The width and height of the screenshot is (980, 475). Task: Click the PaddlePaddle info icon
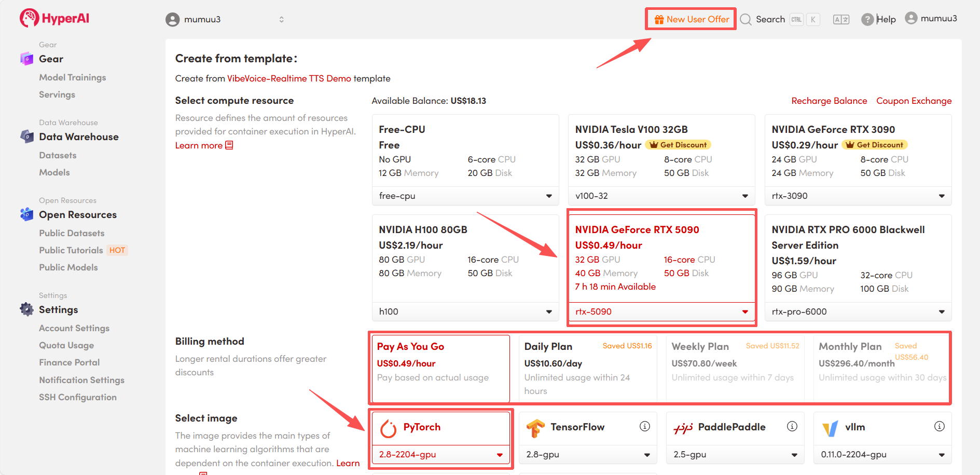pyautogui.click(x=792, y=426)
